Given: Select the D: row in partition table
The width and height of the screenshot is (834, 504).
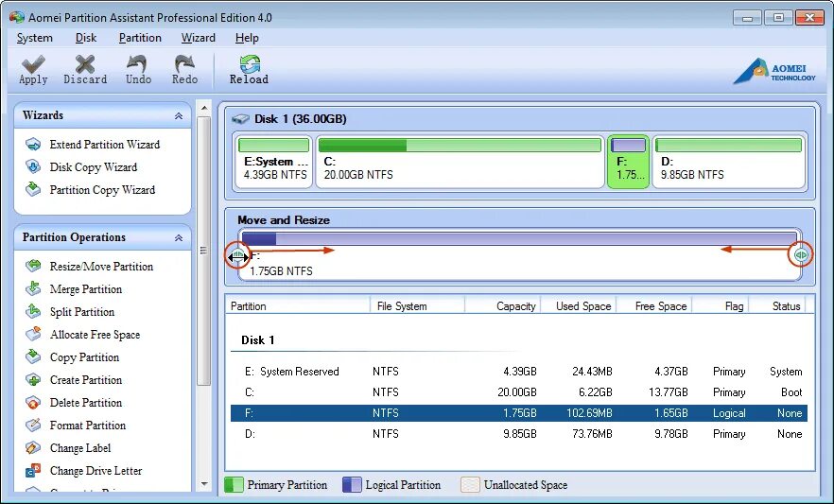Looking at the screenshot, I should [x=519, y=434].
